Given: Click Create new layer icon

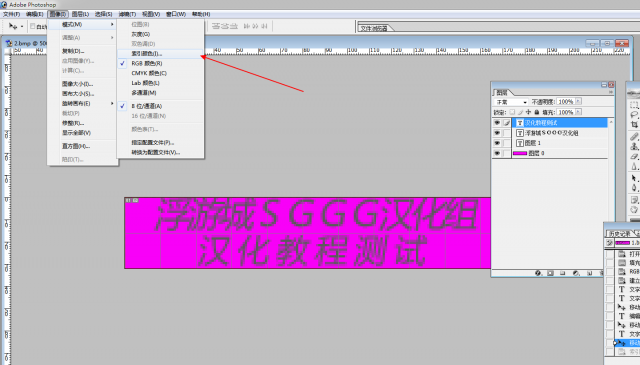Looking at the screenshot, I should click(x=589, y=273).
